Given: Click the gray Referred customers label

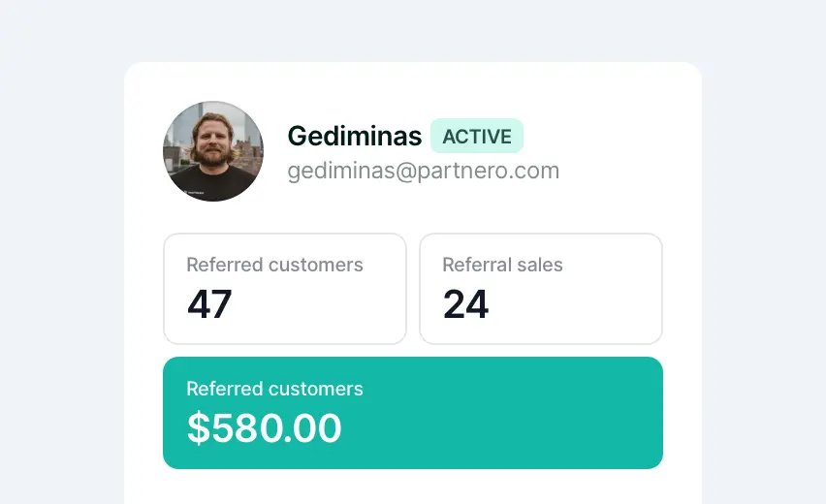Looking at the screenshot, I should tap(274, 265).
